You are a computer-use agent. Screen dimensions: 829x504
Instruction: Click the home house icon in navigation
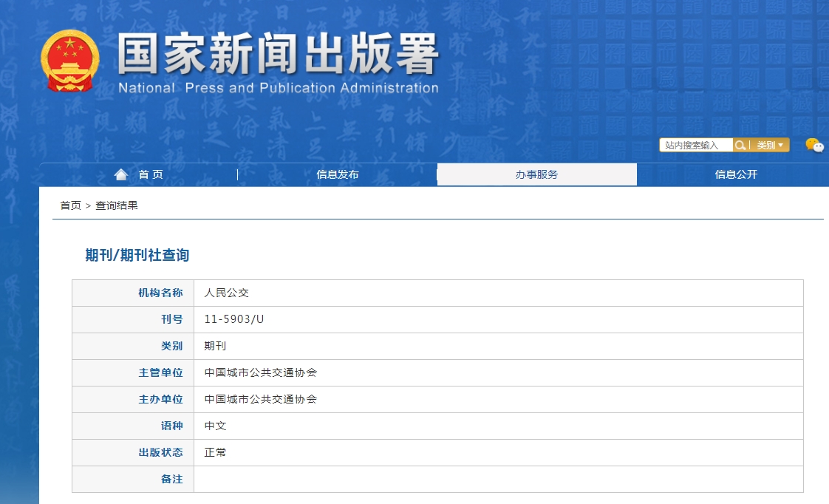[x=121, y=174]
